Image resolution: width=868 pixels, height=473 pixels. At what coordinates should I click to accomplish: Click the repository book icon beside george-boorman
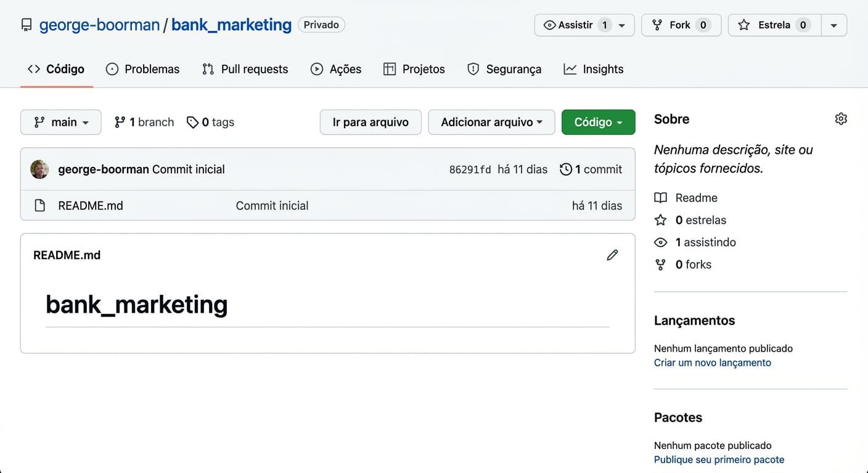click(27, 25)
